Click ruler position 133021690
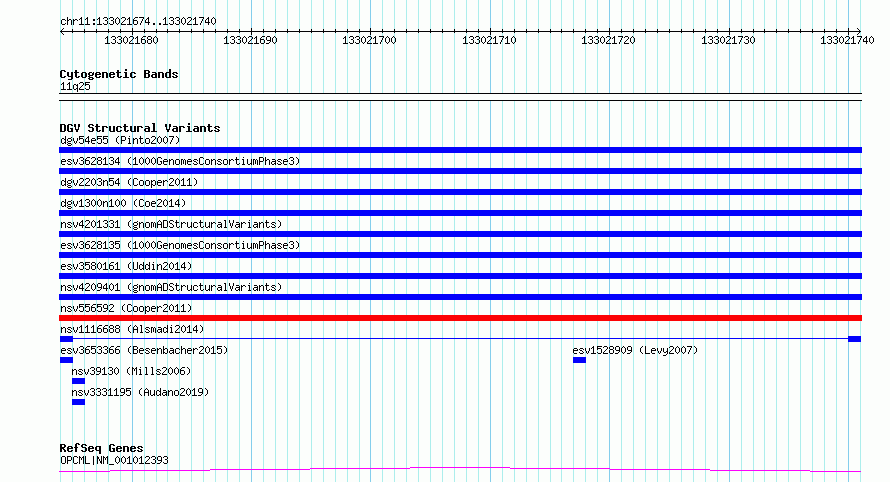Viewport: 890px width, 482px height. point(250,40)
